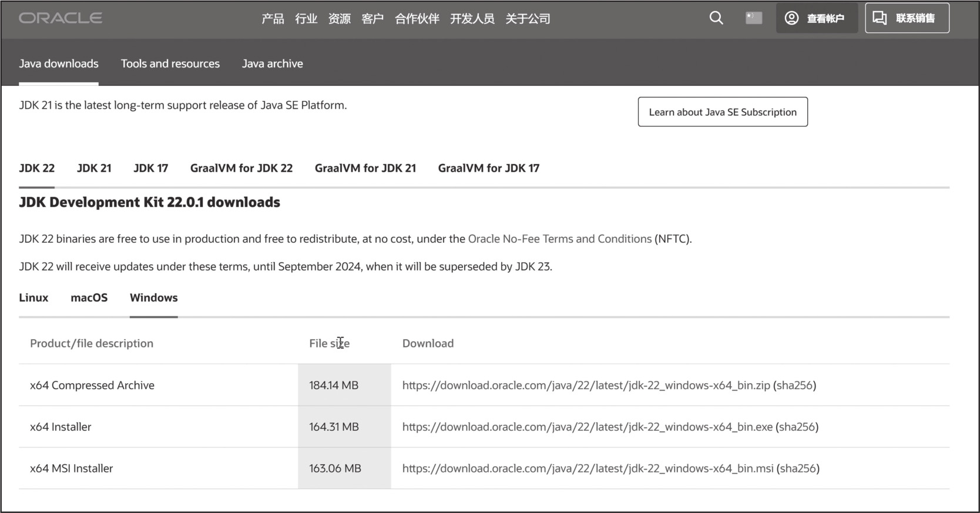Open the 客户 menu

click(372, 19)
